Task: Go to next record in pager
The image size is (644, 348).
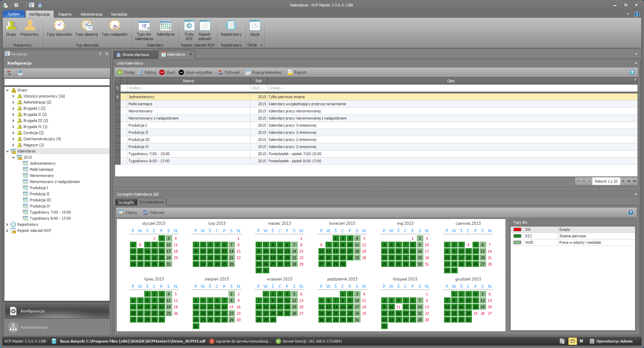Action: pyautogui.click(x=623, y=181)
